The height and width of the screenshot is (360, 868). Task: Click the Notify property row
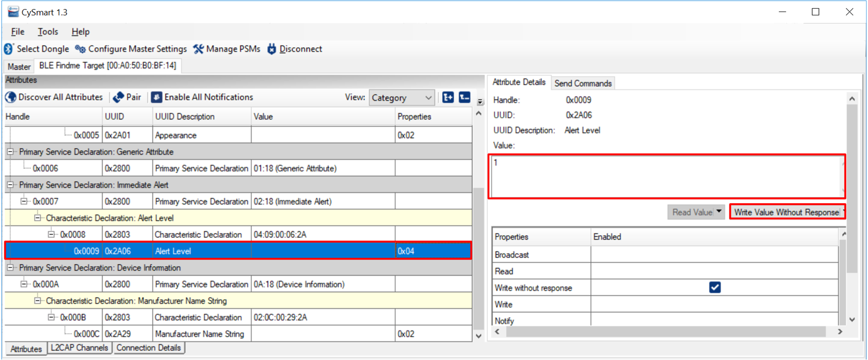[x=665, y=321]
